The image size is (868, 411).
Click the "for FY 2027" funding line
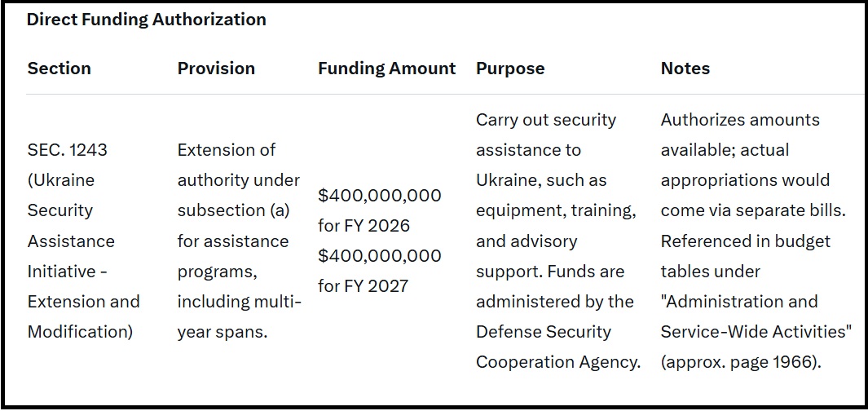pyautogui.click(x=363, y=286)
